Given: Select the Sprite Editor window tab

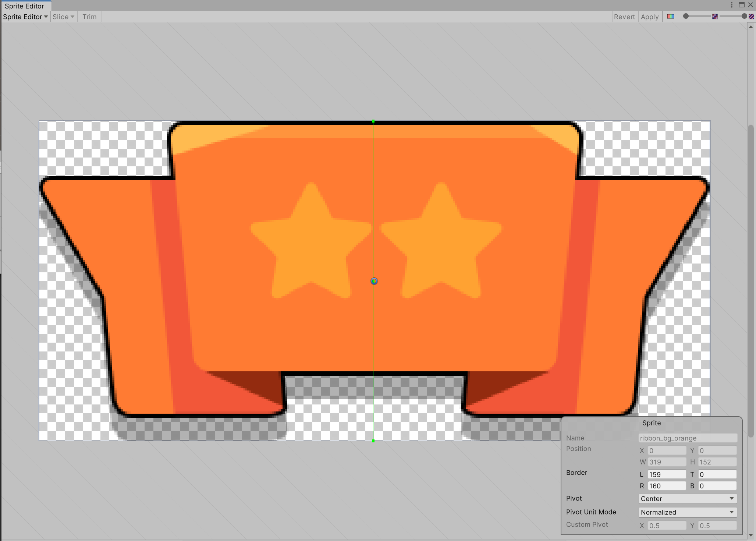Looking at the screenshot, I should click(x=24, y=6).
